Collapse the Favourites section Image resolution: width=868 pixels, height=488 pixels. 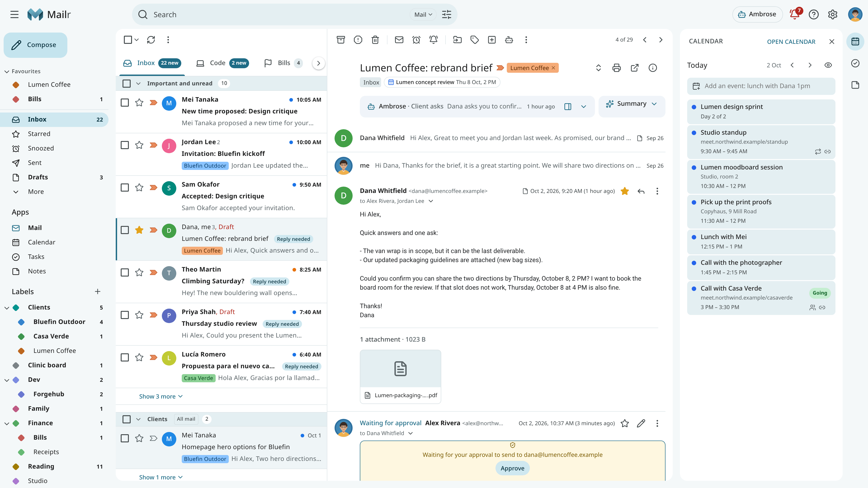point(6,71)
